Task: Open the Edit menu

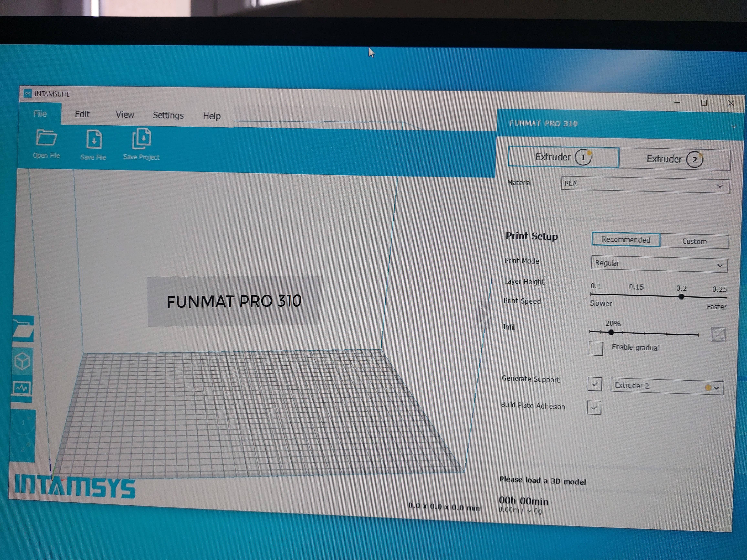Action: tap(82, 114)
